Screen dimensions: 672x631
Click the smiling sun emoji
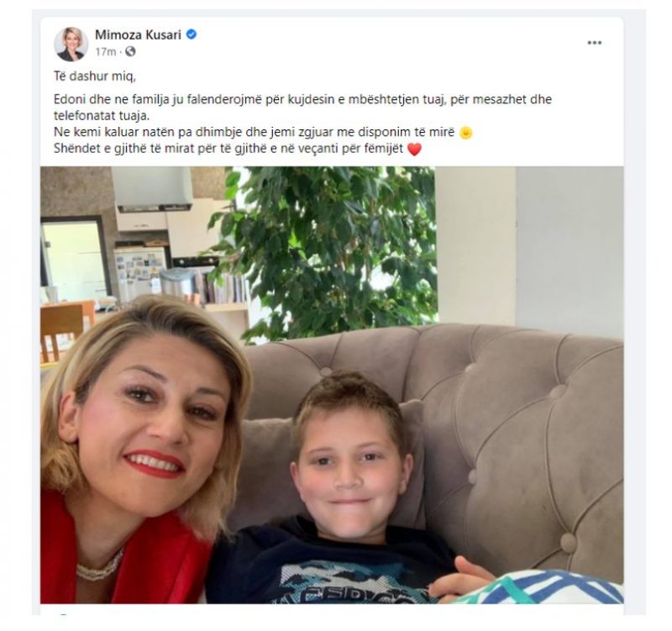[x=466, y=134]
